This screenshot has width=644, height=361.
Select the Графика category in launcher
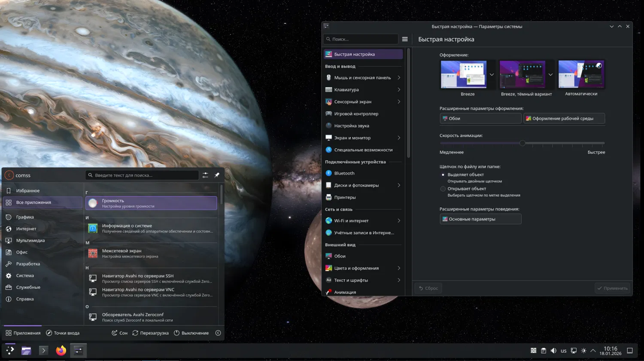(43, 217)
